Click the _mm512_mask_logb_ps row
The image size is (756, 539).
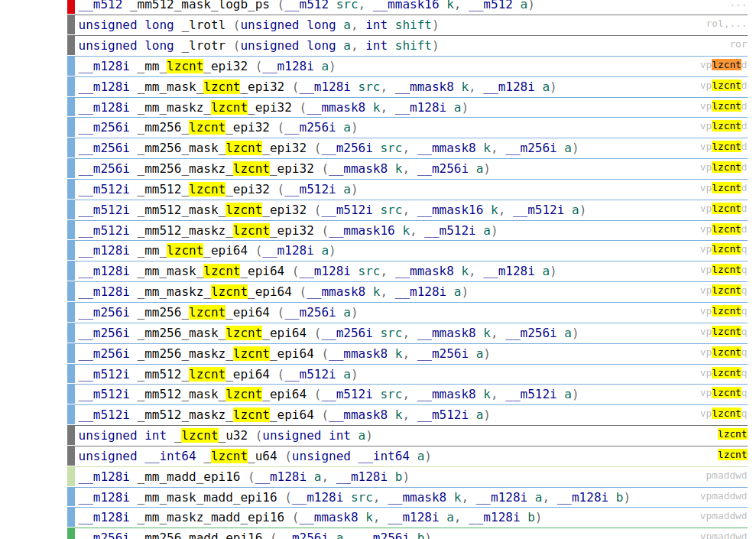tap(407, 7)
